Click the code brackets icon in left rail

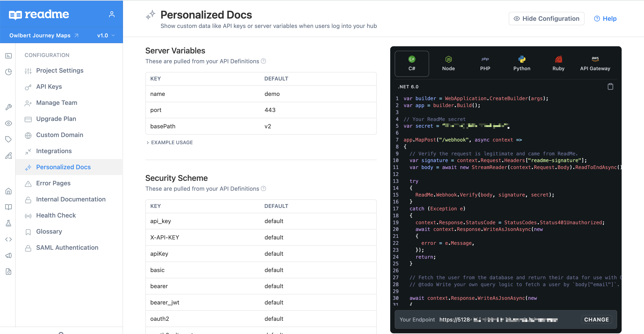click(x=8, y=239)
